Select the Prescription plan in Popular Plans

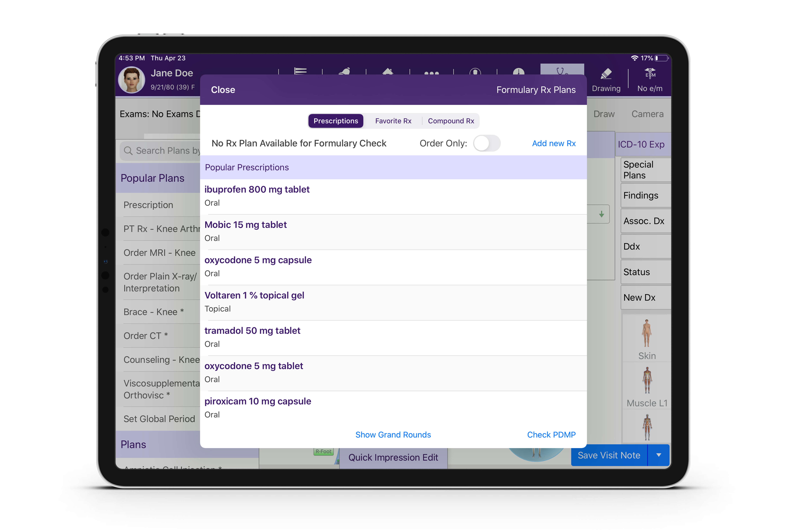coord(158,205)
